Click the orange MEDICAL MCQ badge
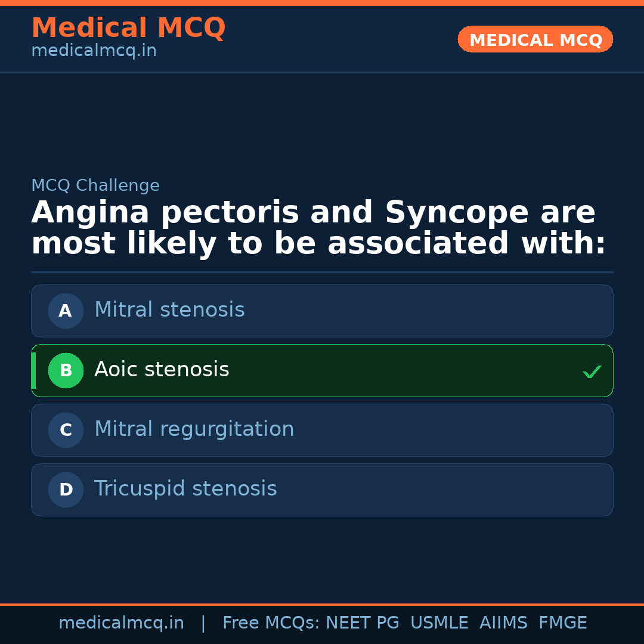Image resolution: width=644 pixels, height=644 pixels. (535, 40)
